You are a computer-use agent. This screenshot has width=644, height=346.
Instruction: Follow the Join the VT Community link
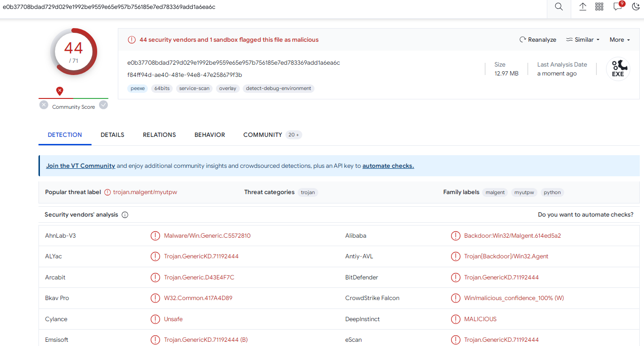[x=80, y=166]
